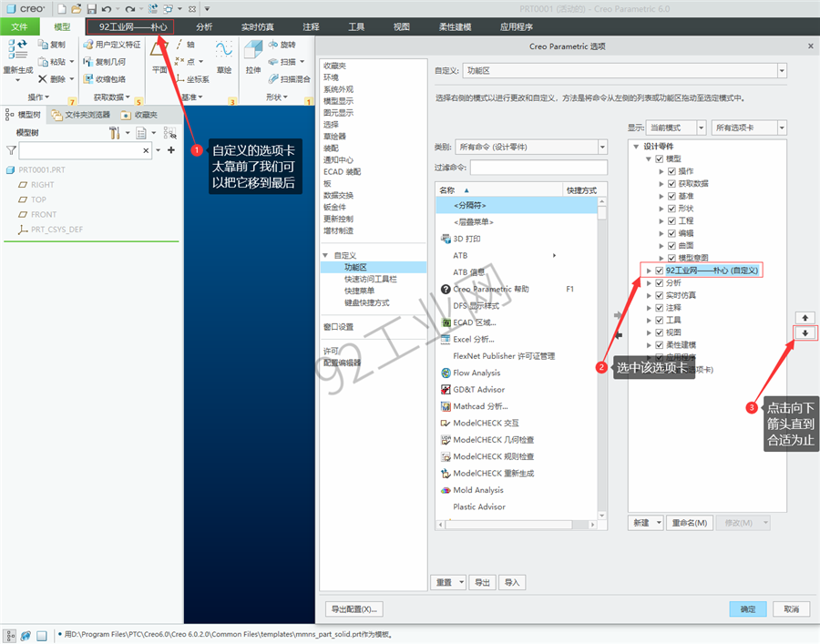Expand the 注释 tab node in the tree
The height and width of the screenshot is (644, 820).
point(649,308)
